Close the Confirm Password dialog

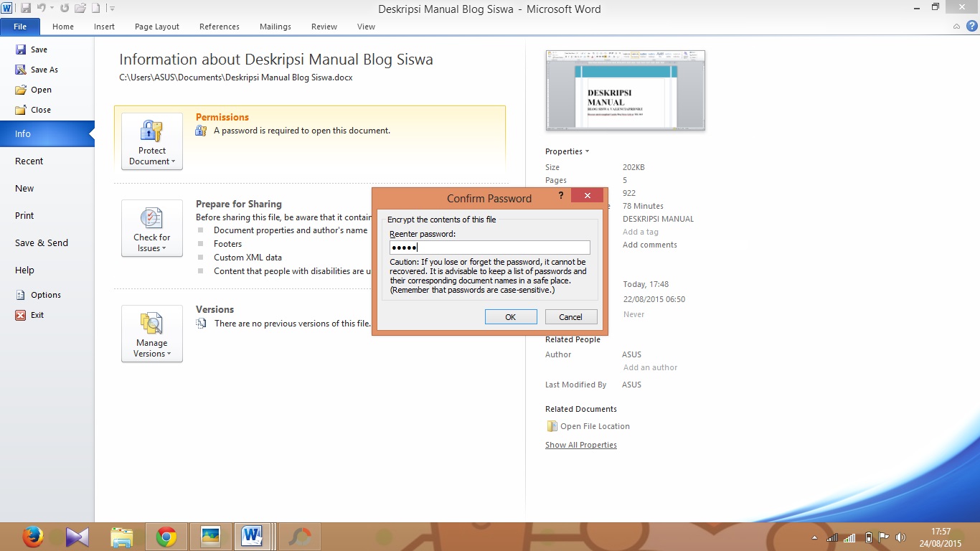click(588, 196)
